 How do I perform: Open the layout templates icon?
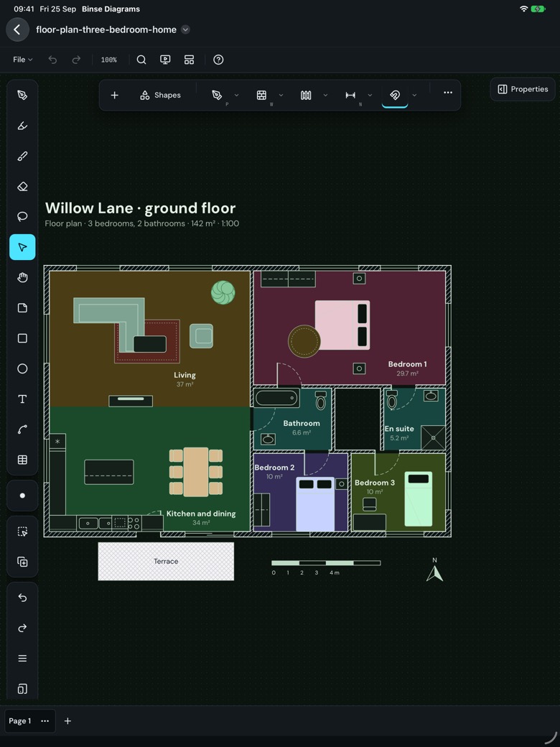pos(189,60)
